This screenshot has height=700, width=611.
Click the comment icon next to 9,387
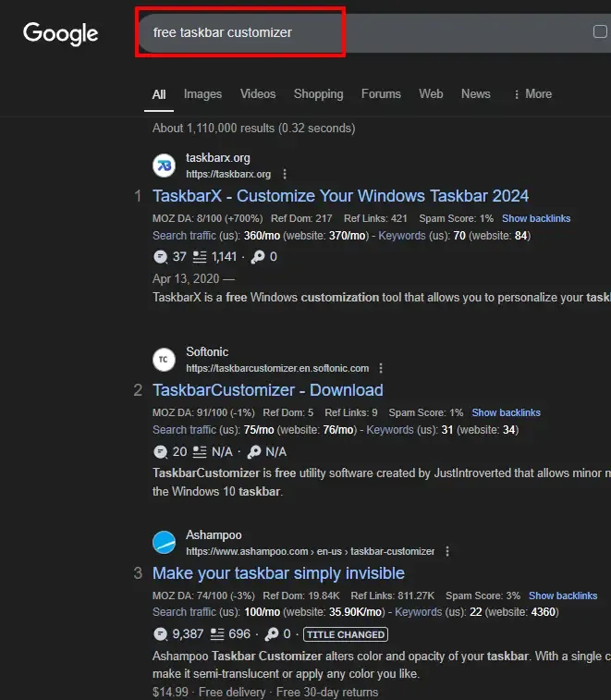point(160,634)
